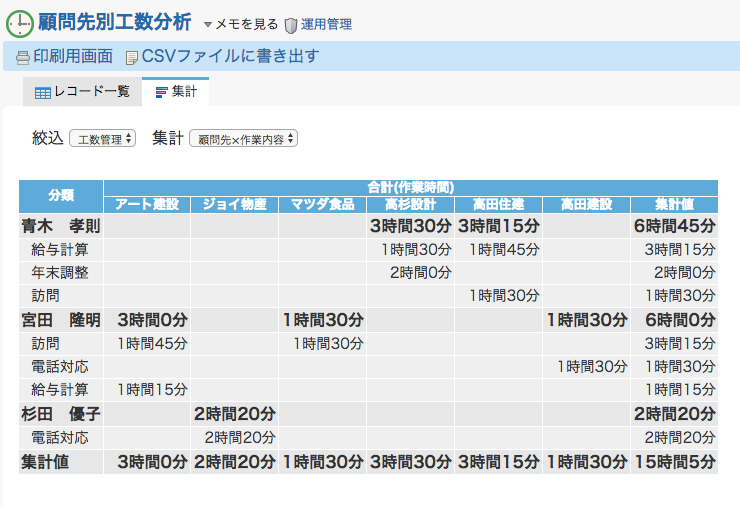Image resolution: width=740 pixels, height=507 pixels.
Task: Select the 集計 tab
Action: pos(176,92)
